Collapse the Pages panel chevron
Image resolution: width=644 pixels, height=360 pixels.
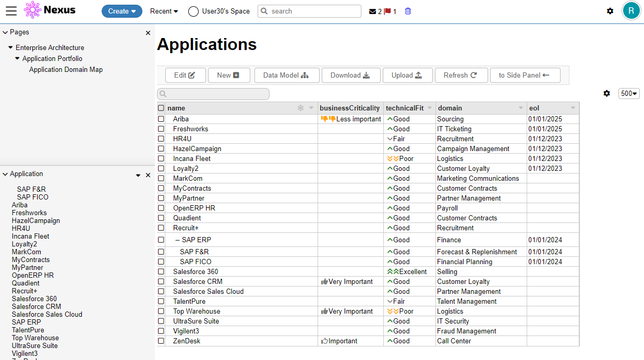[5, 32]
